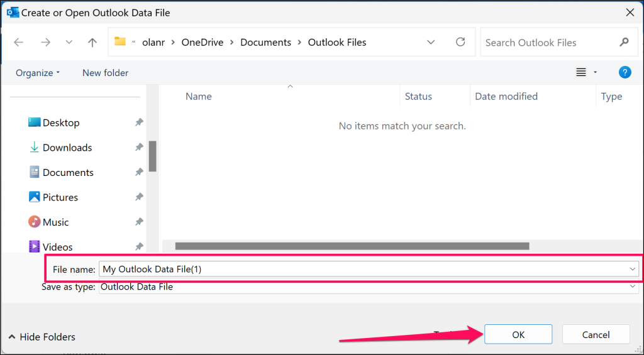
Task: Click the New folder button
Action: (105, 73)
